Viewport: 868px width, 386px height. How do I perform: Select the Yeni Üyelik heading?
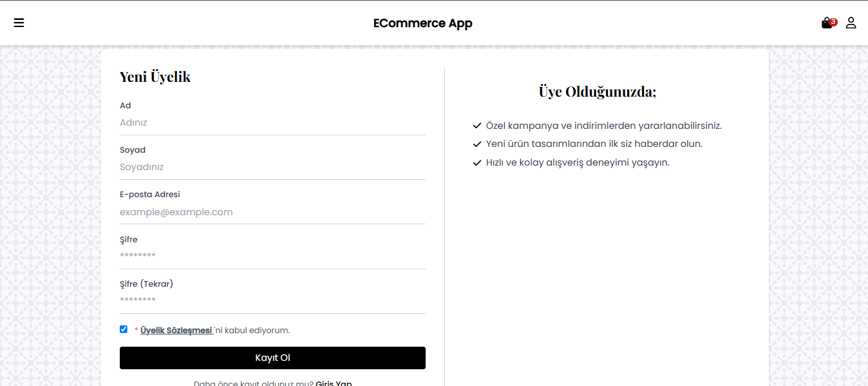pyautogui.click(x=155, y=76)
